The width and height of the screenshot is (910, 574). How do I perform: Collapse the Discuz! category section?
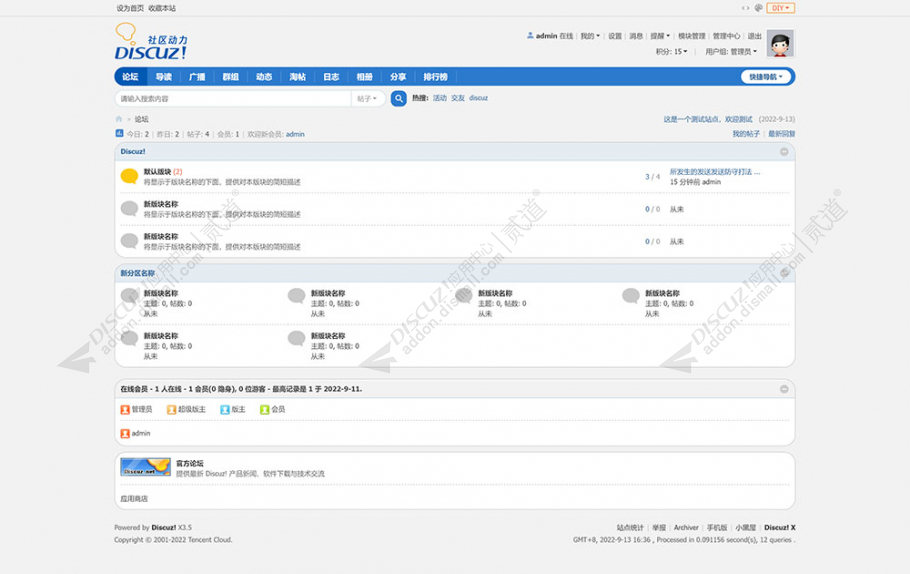[x=784, y=151]
